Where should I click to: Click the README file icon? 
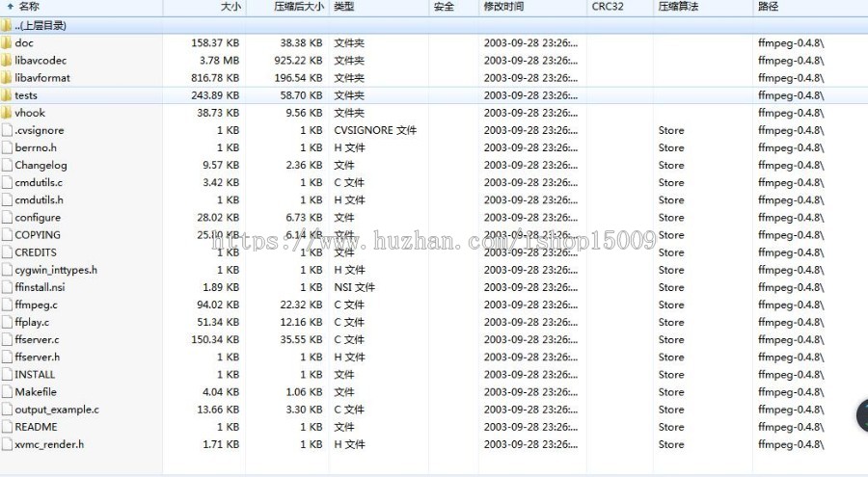7,427
